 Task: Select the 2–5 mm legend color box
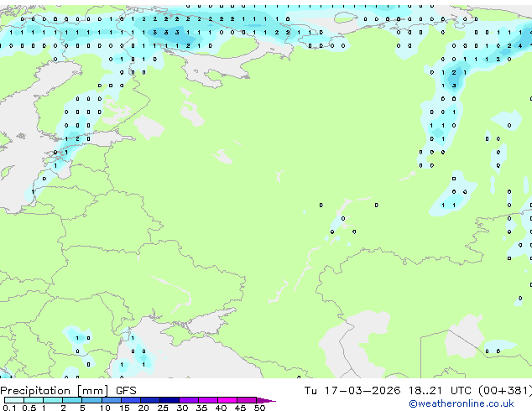tap(72, 400)
